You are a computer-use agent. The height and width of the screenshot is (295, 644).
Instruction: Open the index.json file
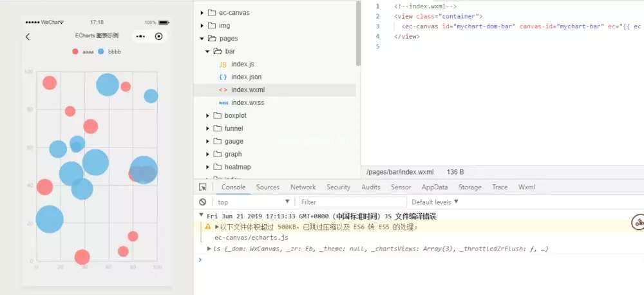pos(246,77)
